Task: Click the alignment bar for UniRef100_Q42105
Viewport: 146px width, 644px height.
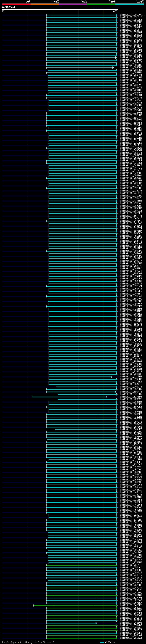Action: pos(72,623)
